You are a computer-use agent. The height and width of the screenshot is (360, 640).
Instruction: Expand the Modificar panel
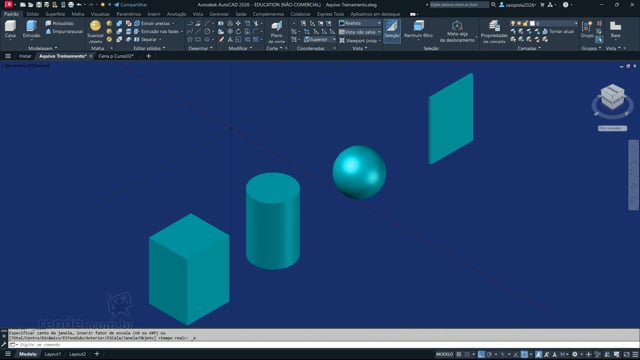(240, 48)
